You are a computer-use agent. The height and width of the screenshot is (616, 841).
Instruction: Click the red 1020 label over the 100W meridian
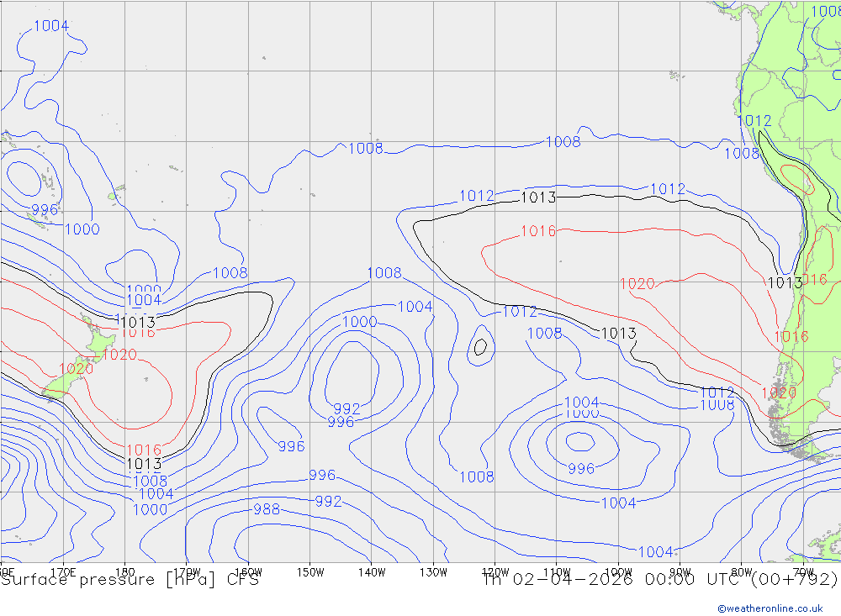point(637,283)
